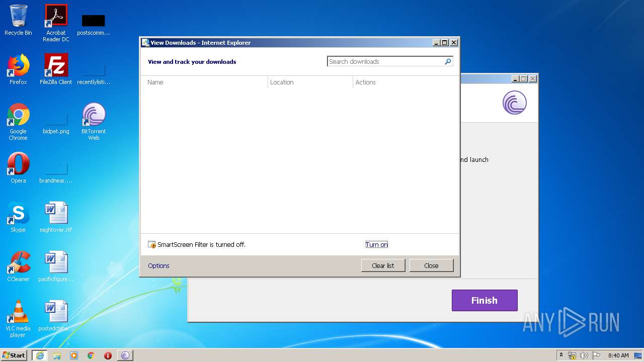644x362 pixels.
Task: Select postedchina document icon
Action: click(x=56, y=316)
